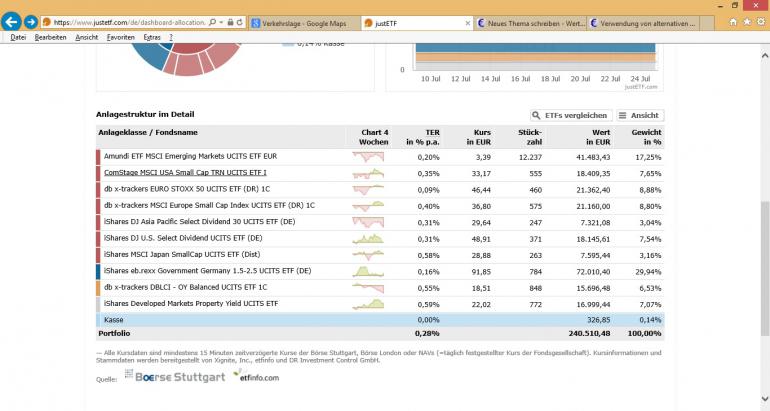Viewport: 770px width, 411px height.
Task: Switch to Neues Thema schreiben tab
Action: pyautogui.click(x=530, y=23)
